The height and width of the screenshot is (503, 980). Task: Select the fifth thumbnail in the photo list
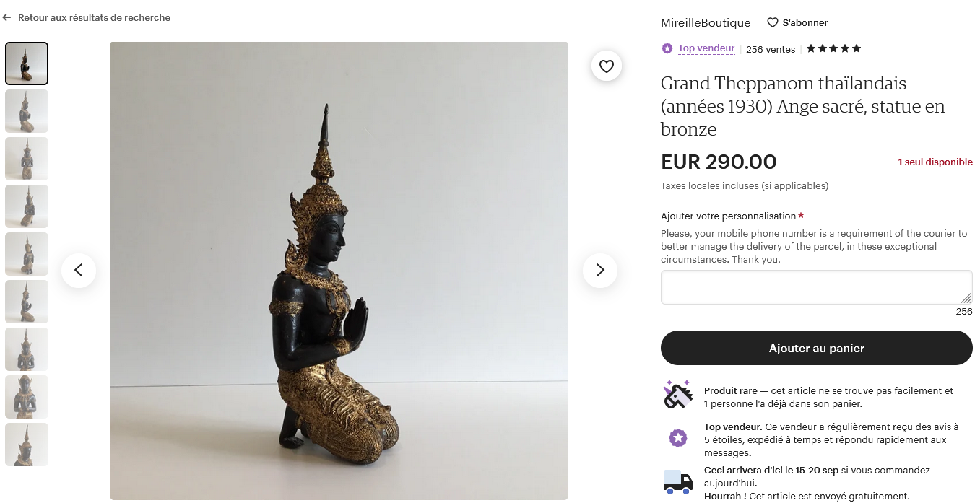(x=27, y=254)
